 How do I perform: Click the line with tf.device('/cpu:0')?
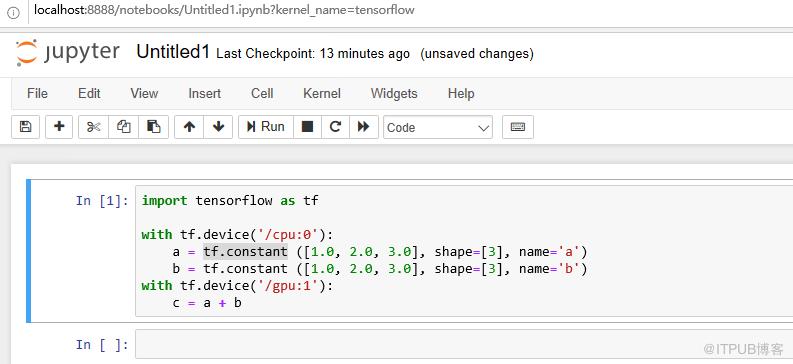coord(237,235)
